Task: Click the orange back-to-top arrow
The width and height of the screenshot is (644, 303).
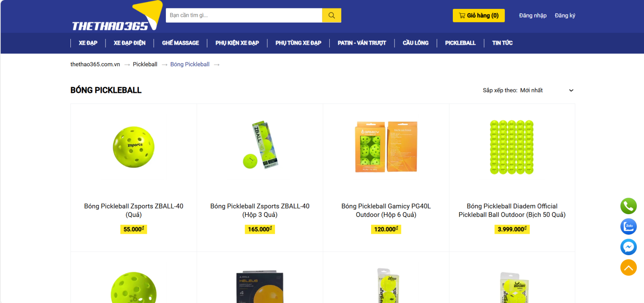Action: pos(628,268)
